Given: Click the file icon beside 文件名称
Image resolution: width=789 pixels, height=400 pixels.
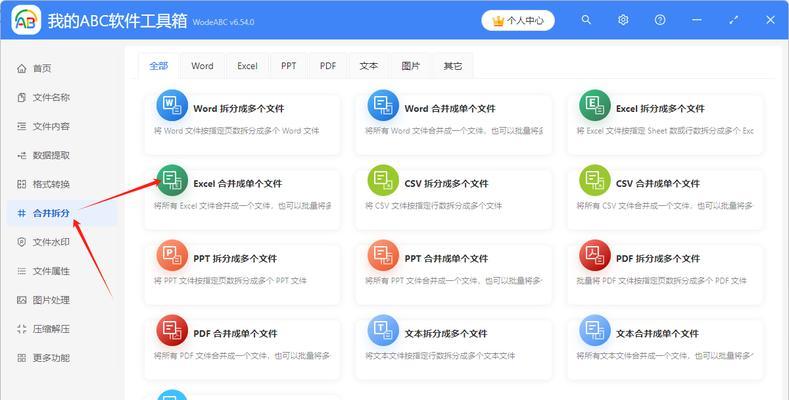Looking at the screenshot, I should point(22,97).
